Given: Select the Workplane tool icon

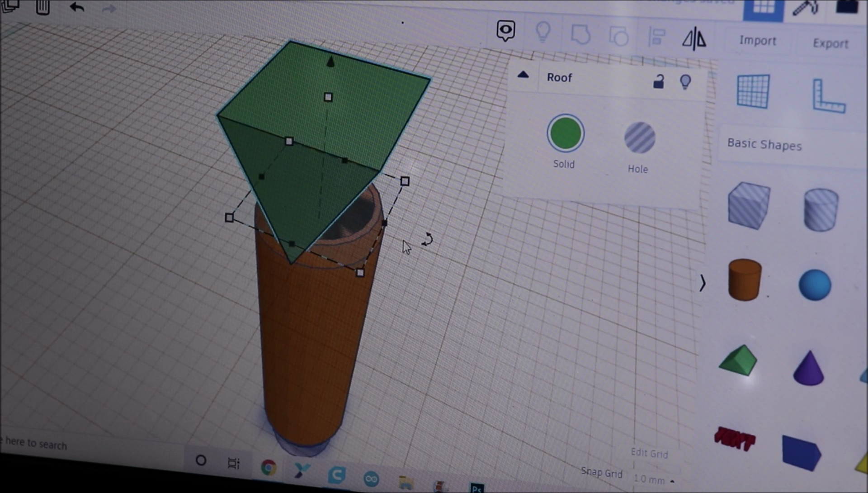Looking at the screenshot, I should 753,92.
